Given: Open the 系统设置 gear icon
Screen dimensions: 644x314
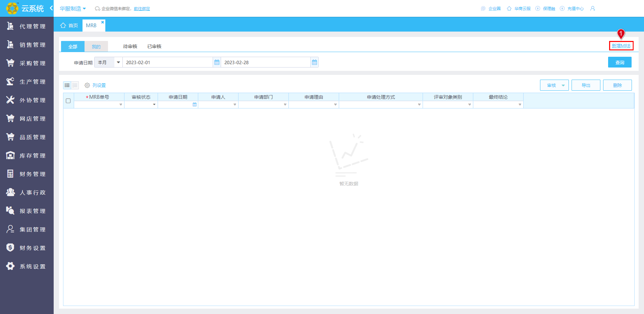Looking at the screenshot, I should click(x=10, y=266).
